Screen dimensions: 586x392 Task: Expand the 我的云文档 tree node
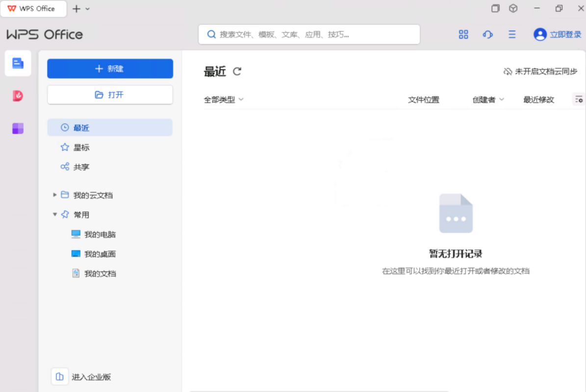[55, 195]
